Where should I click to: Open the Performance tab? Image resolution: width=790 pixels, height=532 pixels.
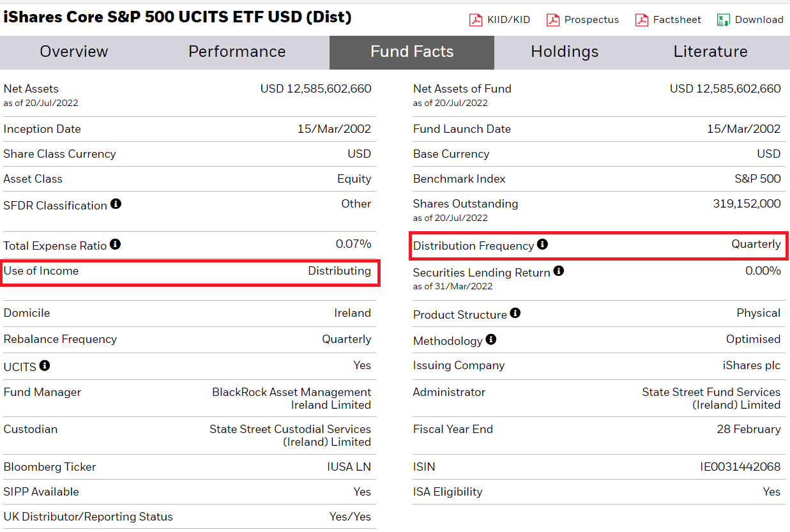pyautogui.click(x=237, y=52)
